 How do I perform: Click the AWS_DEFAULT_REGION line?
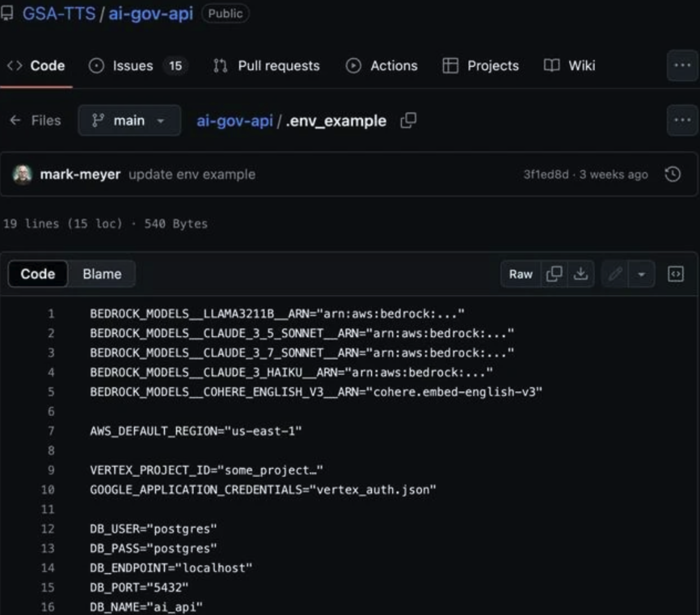tap(196, 431)
